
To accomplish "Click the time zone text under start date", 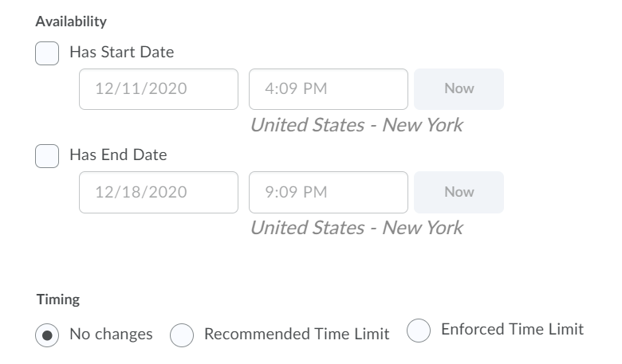I will (356, 125).
